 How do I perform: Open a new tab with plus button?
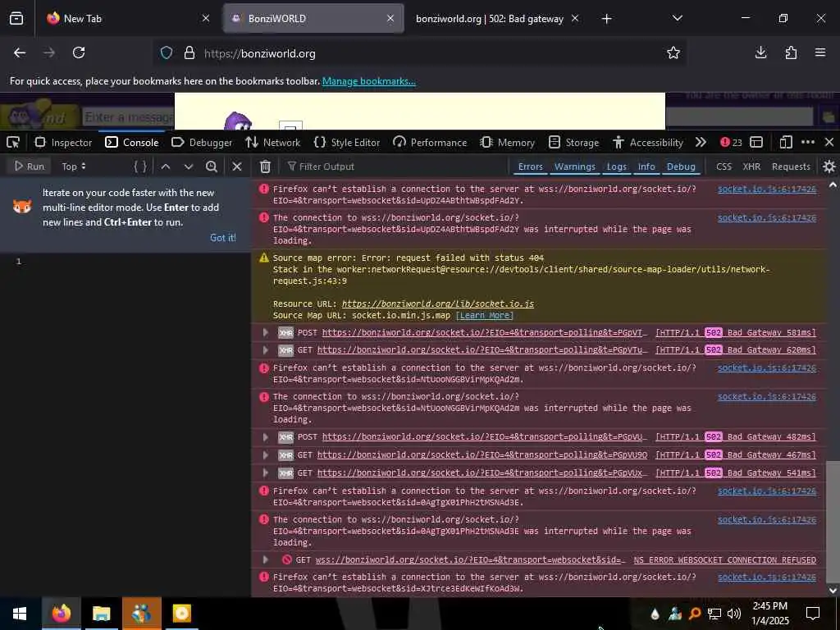click(x=606, y=19)
